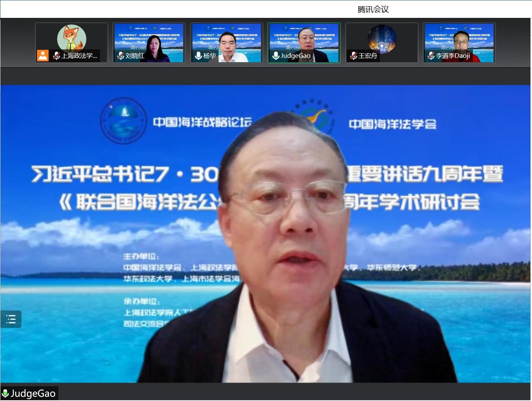532x401 pixels.
Task: Click JudgeGao's mic icon in the top strip
Action: point(276,56)
